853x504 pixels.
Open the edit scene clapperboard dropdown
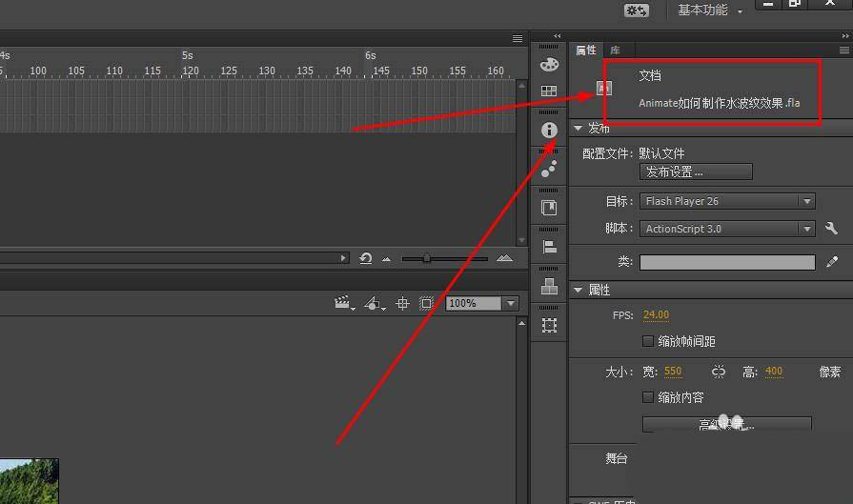click(344, 303)
